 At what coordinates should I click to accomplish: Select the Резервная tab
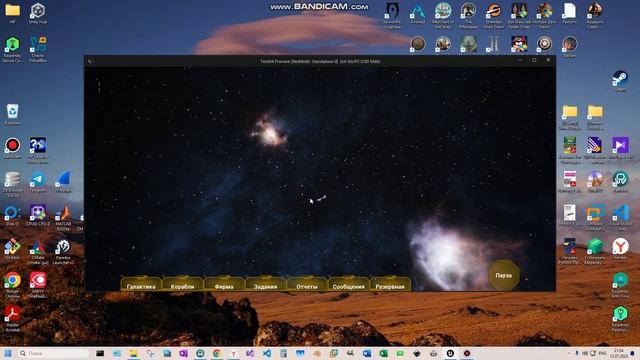point(390,284)
